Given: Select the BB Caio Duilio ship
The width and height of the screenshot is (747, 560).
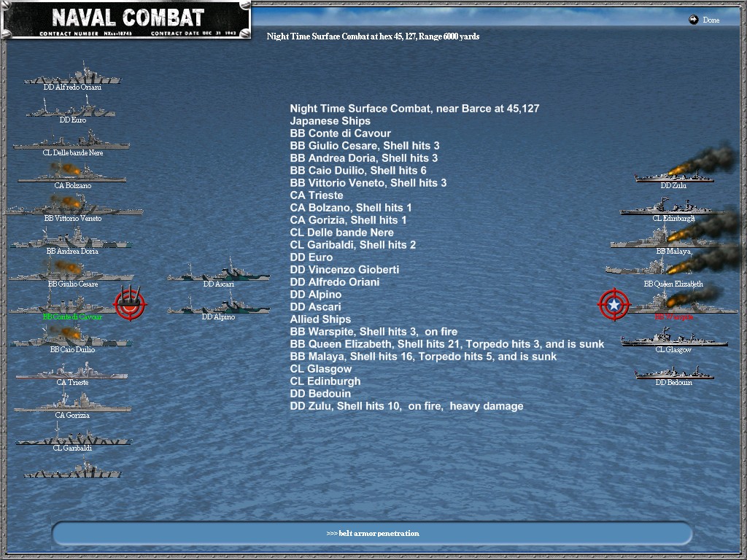Looking at the screenshot, I should [x=71, y=335].
